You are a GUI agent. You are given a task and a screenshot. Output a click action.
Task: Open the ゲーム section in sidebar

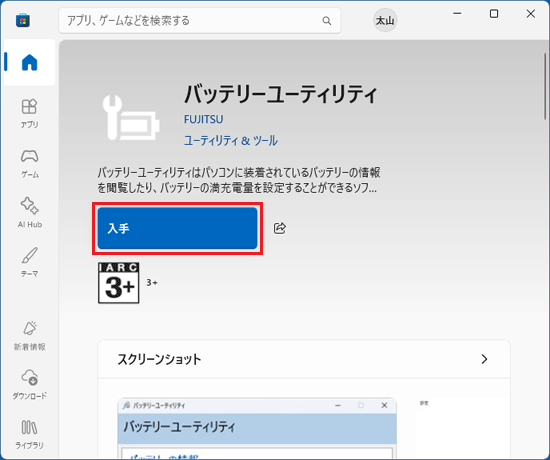[x=29, y=164]
